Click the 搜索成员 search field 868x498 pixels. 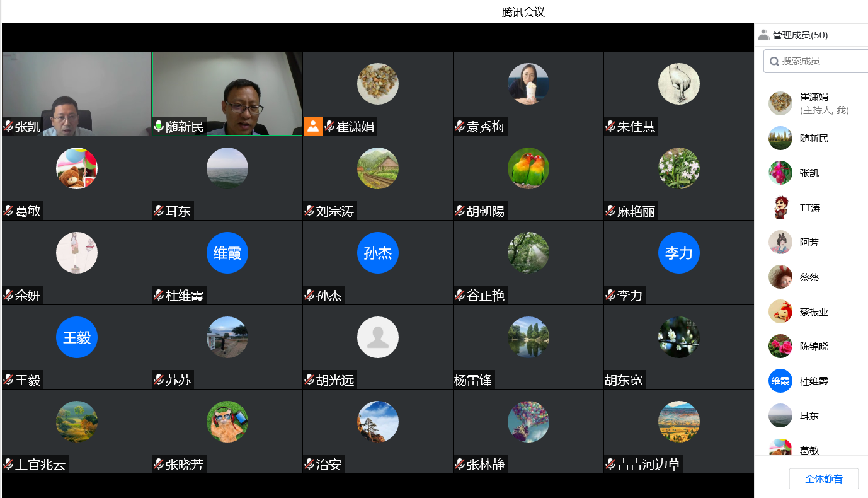(822, 61)
